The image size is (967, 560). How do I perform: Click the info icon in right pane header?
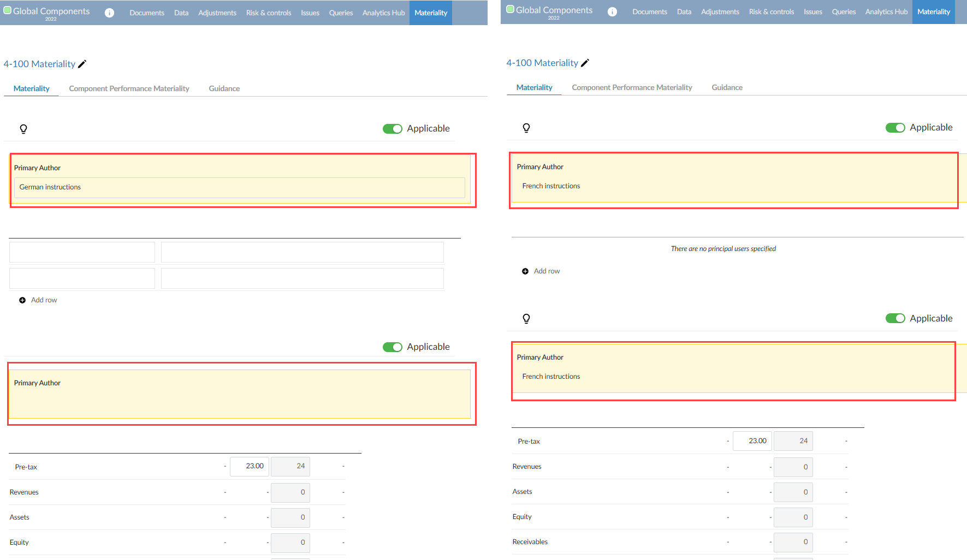click(x=613, y=11)
